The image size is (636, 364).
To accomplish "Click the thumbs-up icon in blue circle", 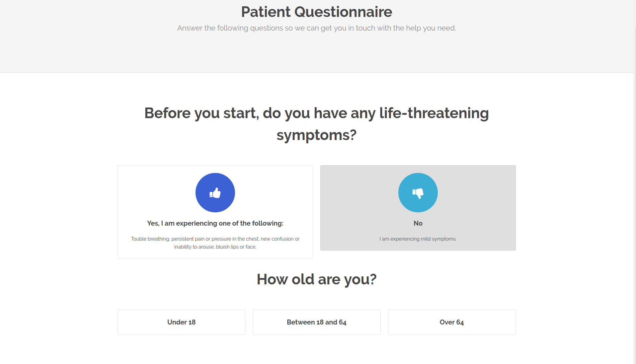I will (x=215, y=192).
